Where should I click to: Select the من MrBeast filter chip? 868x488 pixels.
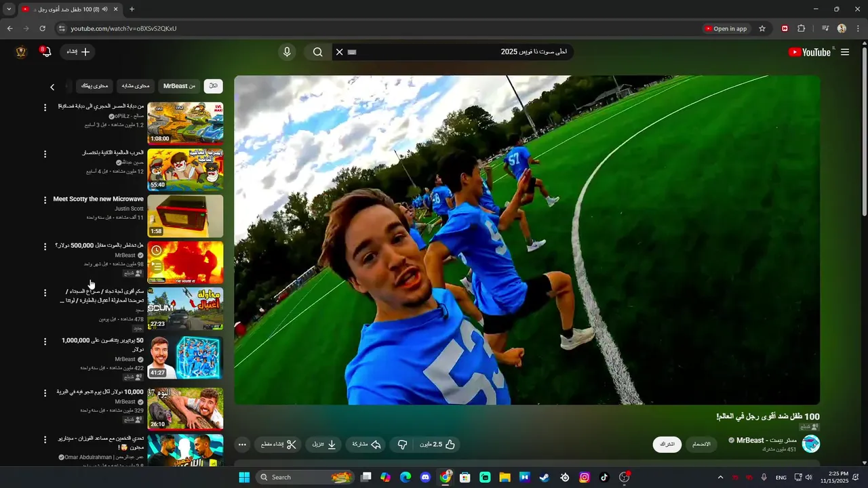click(x=179, y=86)
